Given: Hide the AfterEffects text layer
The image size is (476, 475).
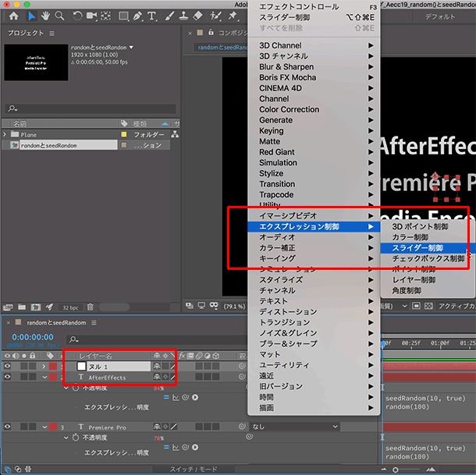Looking at the screenshot, I should coord(7,377).
